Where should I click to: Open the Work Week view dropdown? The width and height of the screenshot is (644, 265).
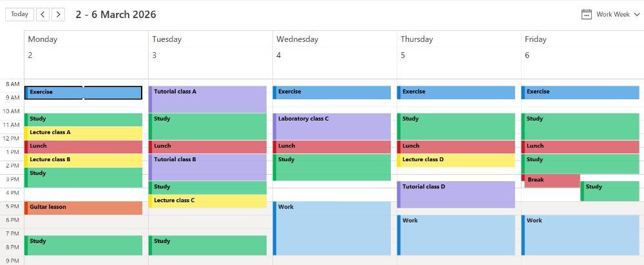618,14
